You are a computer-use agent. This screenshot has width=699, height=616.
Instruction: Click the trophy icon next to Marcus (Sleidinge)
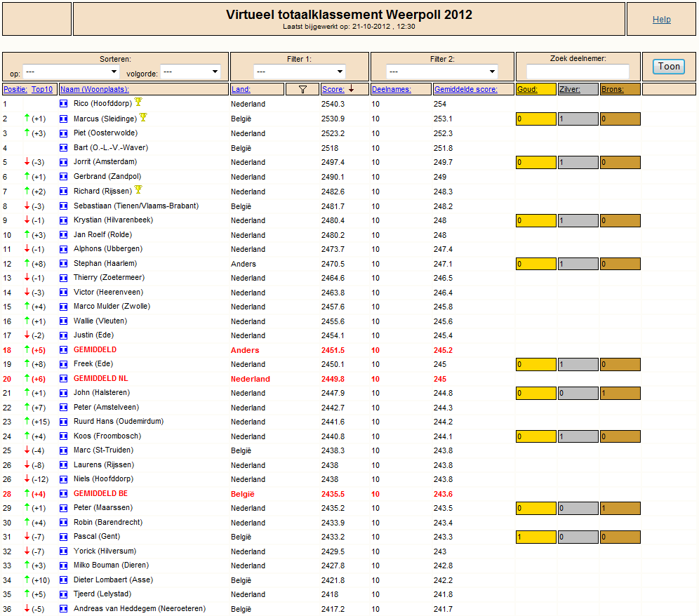pos(142,116)
